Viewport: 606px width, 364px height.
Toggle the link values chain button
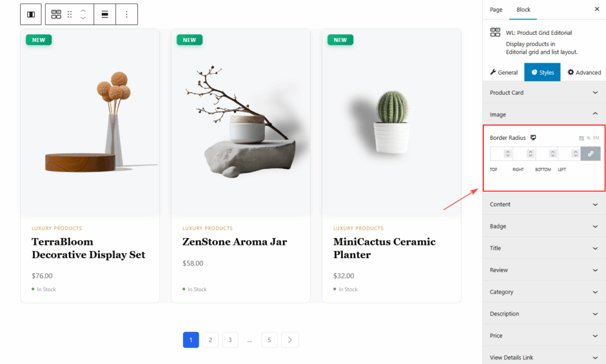590,154
